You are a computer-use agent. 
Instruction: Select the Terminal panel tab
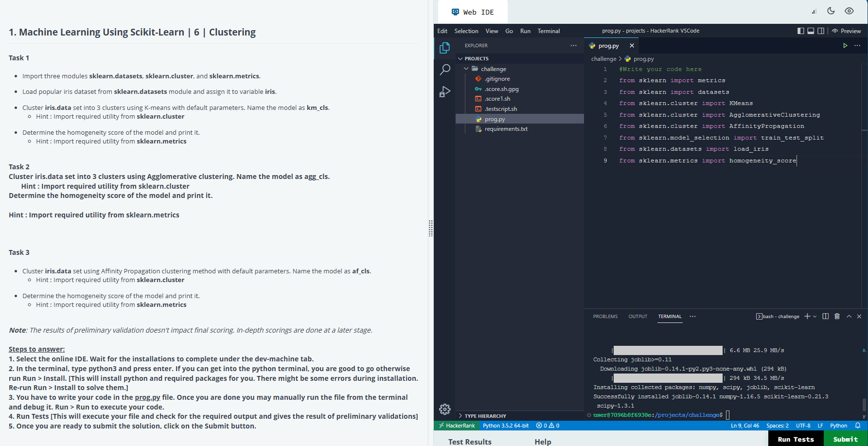coord(670,316)
